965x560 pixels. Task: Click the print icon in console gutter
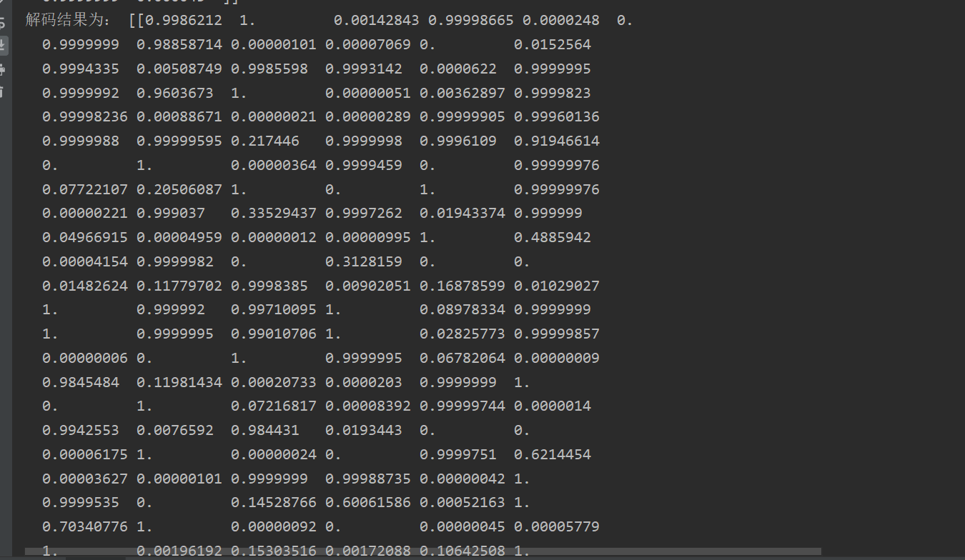(2, 69)
